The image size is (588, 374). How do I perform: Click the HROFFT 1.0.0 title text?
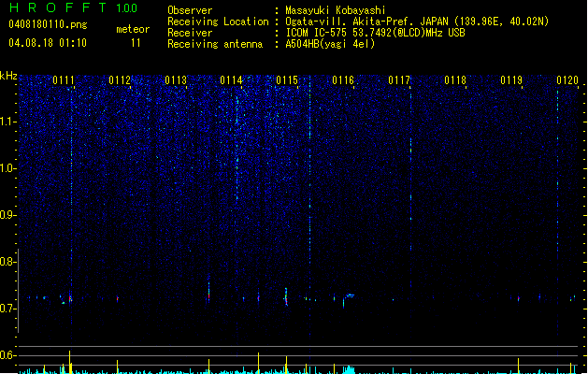pos(74,7)
